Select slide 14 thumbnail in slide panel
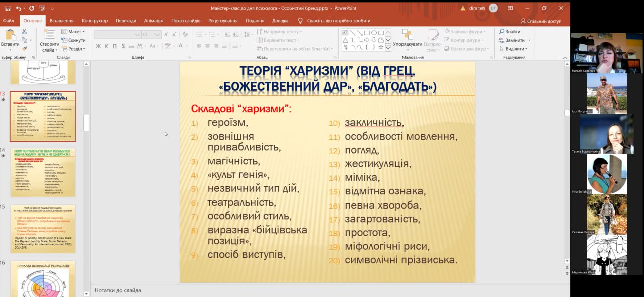This screenshot has height=297, width=644. point(43,172)
